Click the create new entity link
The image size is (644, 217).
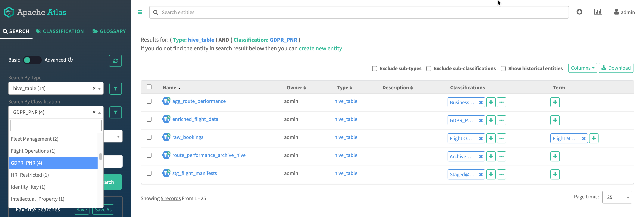320,48
